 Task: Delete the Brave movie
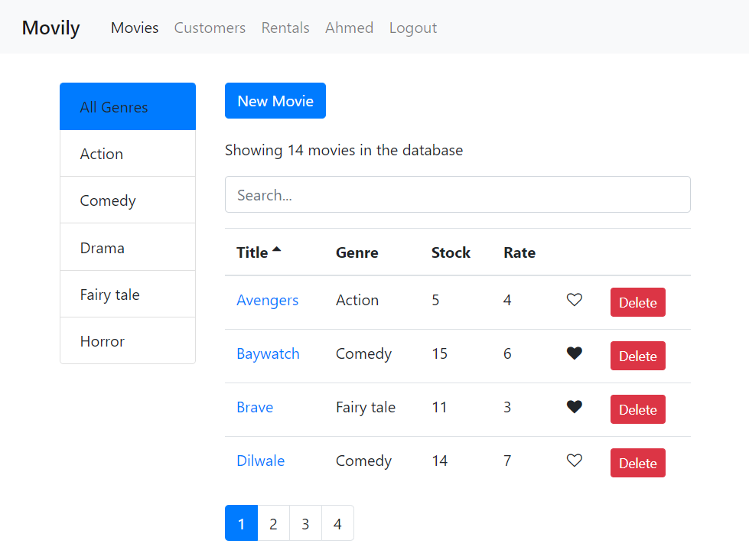point(638,409)
